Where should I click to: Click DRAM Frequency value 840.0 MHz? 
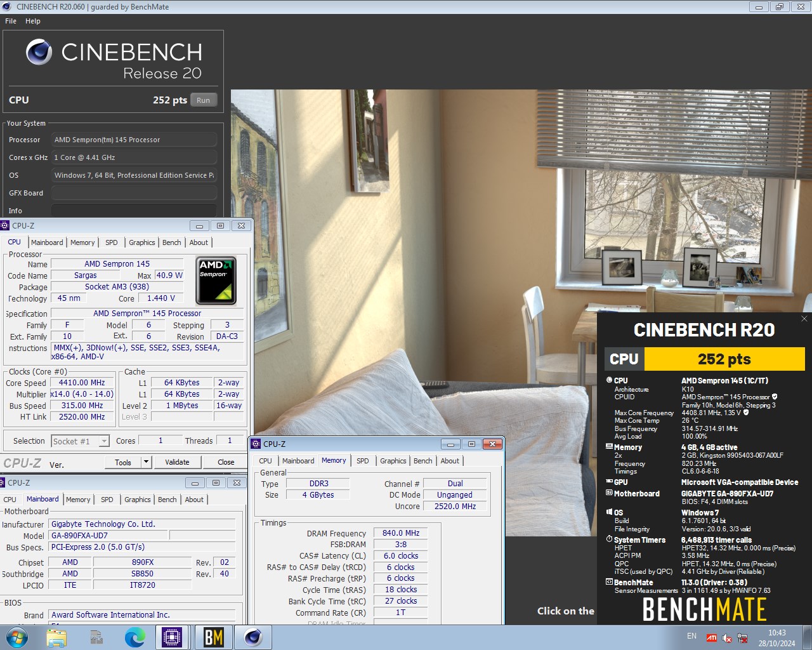click(401, 533)
